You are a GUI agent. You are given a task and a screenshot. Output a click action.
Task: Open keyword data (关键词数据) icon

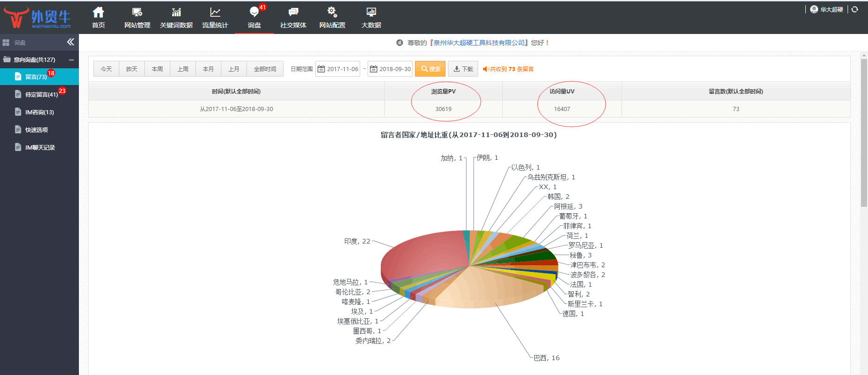(176, 13)
